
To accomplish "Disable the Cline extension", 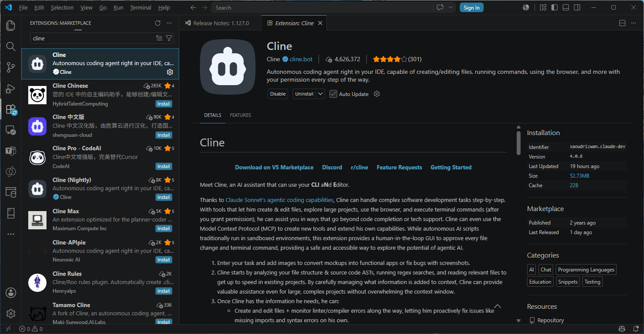I will [278, 94].
